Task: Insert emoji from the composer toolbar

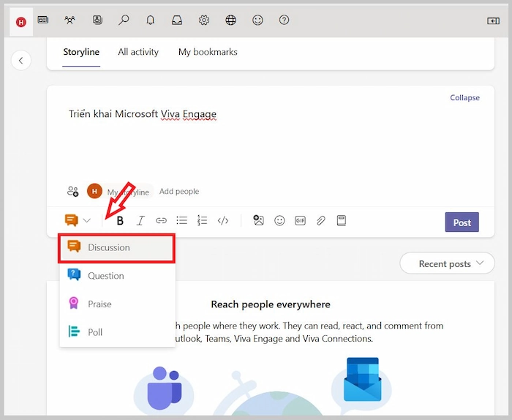Action: pyautogui.click(x=279, y=221)
